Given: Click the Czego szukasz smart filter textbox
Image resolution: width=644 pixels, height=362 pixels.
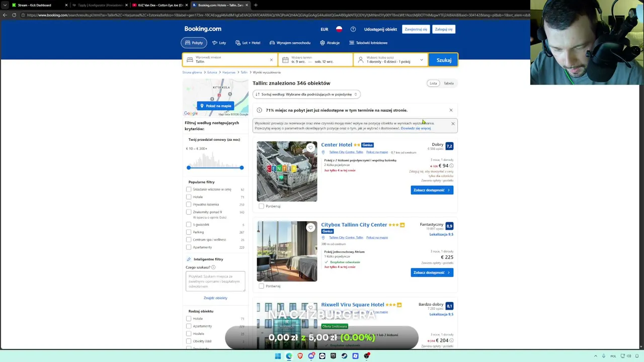Looking at the screenshot, I should (x=215, y=281).
